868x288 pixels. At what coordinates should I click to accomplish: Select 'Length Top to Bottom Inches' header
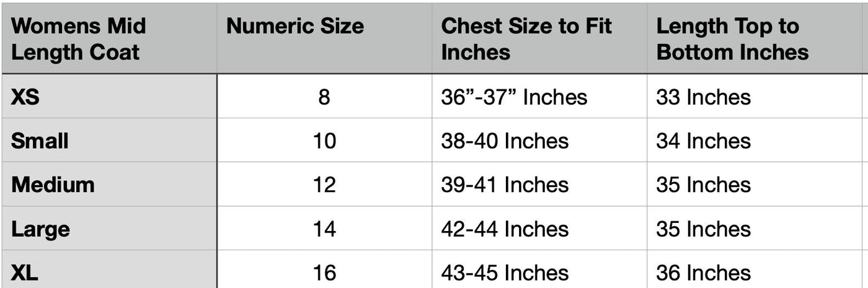click(732, 38)
